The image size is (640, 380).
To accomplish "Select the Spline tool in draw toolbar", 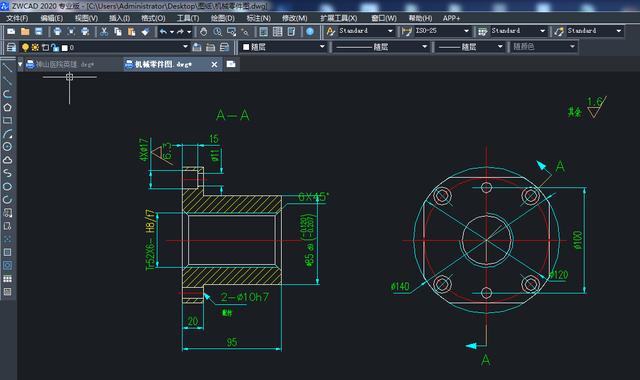I will [7, 173].
